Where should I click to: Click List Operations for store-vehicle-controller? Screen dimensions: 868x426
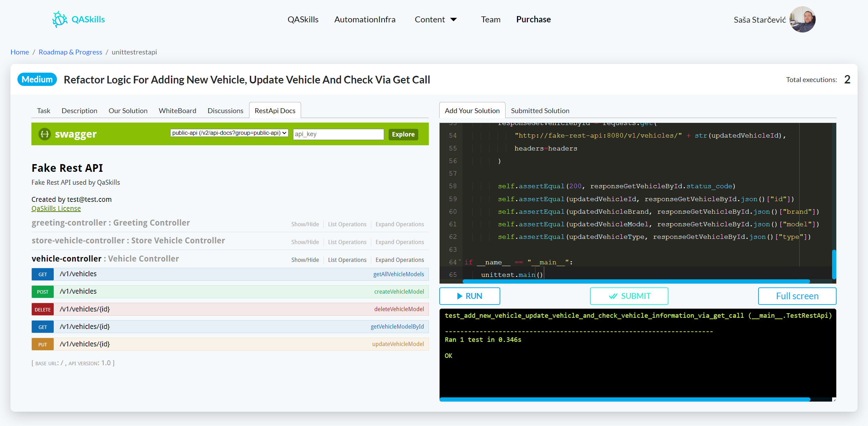(x=347, y=242)
